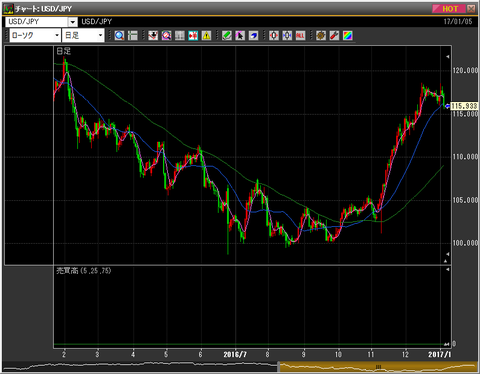Click the pink HOT button
The width and height of the screenshot is (480, 374).
pyautogui.click(x=449, y=8)
